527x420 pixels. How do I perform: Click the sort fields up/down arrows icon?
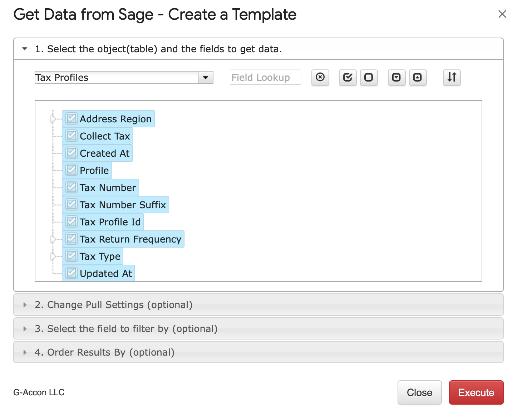452,77
